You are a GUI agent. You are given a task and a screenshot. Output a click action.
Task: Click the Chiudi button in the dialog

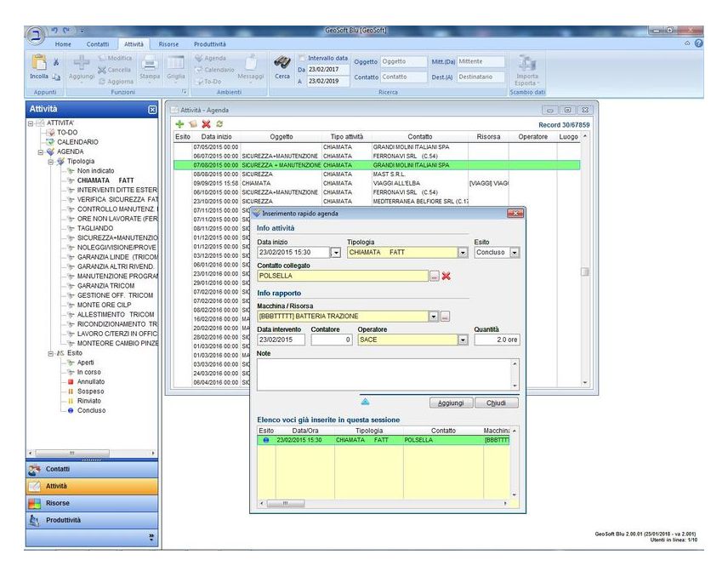pos(496,403)
